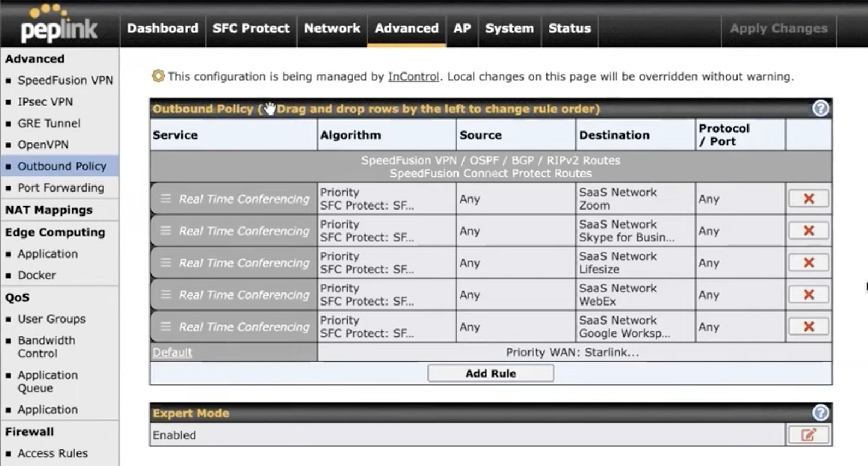
Task: Open the Lifesize Real Time Conferencing rule
Action: point(243,263)
